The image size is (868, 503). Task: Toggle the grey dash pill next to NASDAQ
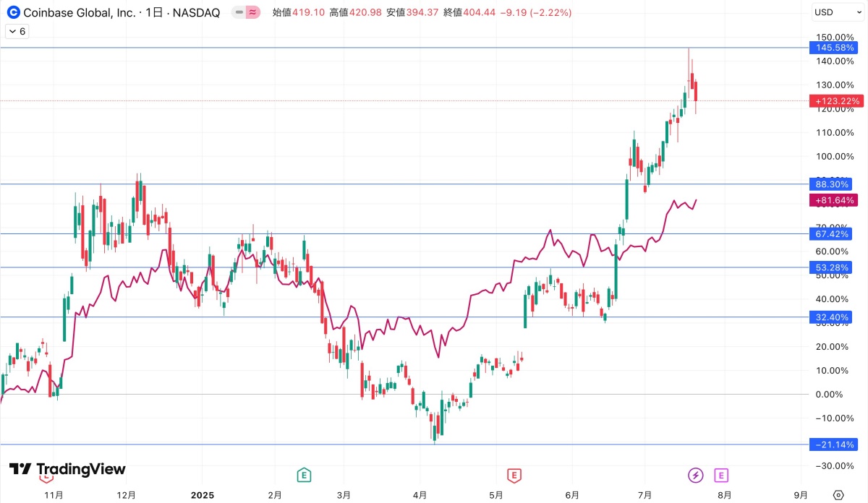click(x=239, y=12)
